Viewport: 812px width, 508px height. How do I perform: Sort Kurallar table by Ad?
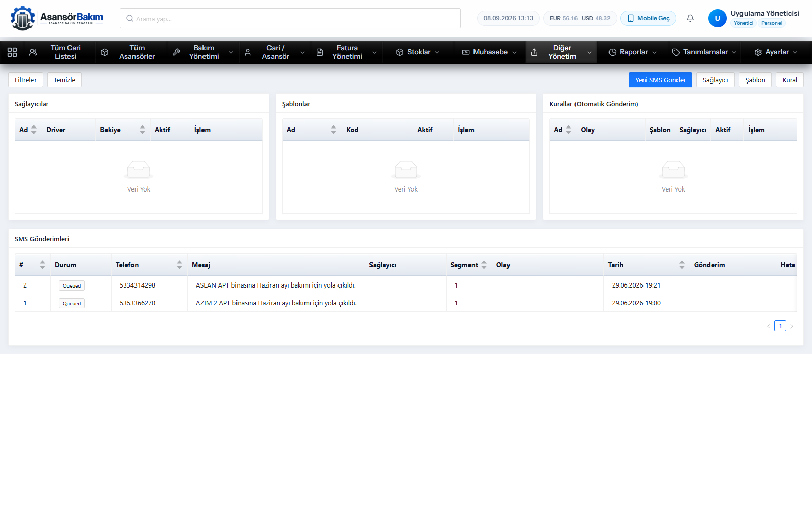(x=568, y=130)
